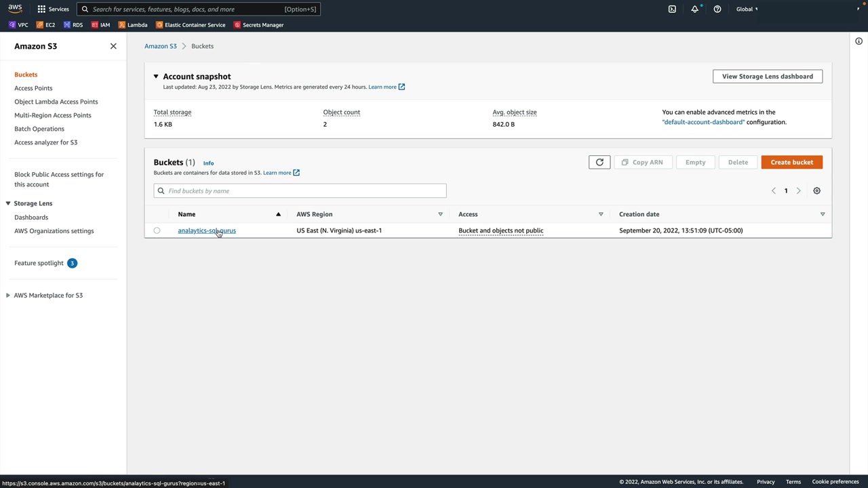Open Batch Operations
868x488 pixels.
click(39, 129)
